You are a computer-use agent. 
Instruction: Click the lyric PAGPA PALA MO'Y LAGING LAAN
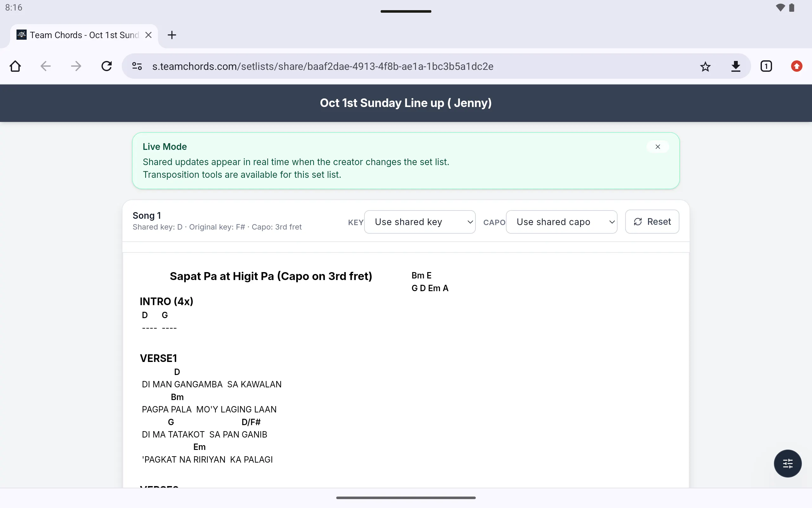coord(209,410)
